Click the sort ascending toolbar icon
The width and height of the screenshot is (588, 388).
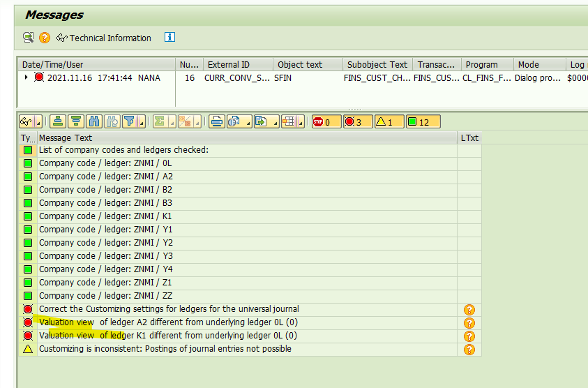click(x=59, y=121)
